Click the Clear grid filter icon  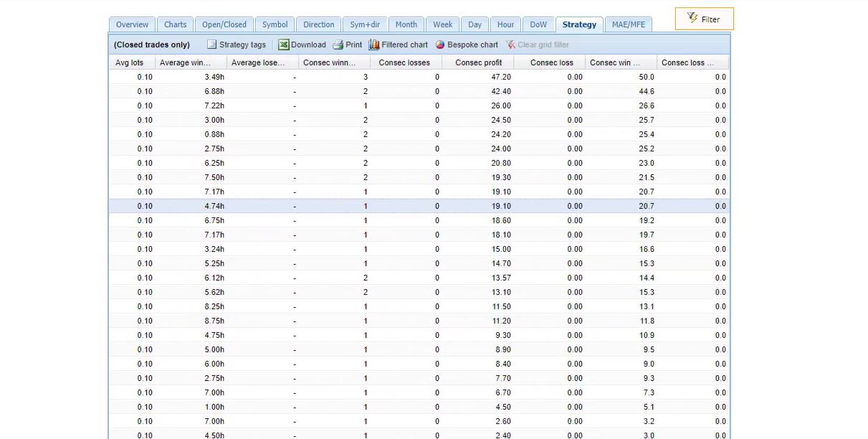510,44
